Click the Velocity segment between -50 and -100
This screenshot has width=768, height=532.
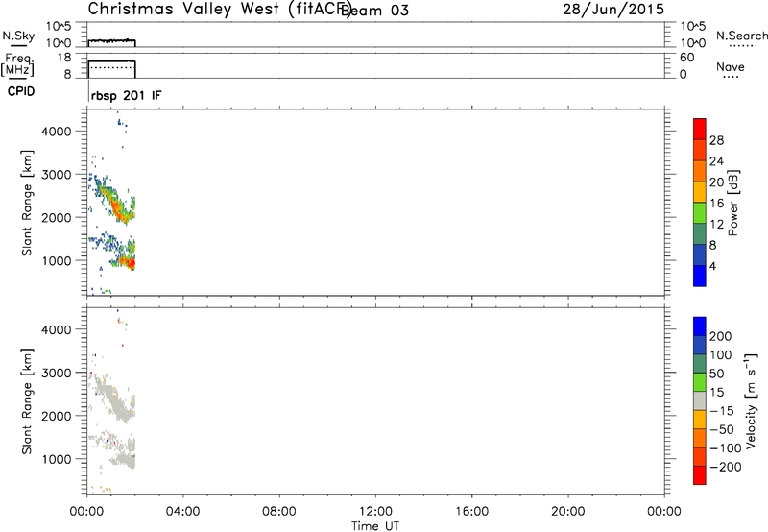pos(700,439)
